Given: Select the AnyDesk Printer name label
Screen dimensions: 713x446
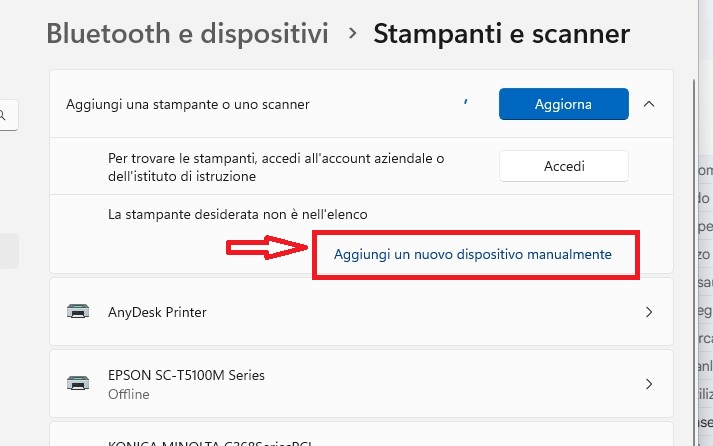Looking at the screenshot, I should click(157, 312).
